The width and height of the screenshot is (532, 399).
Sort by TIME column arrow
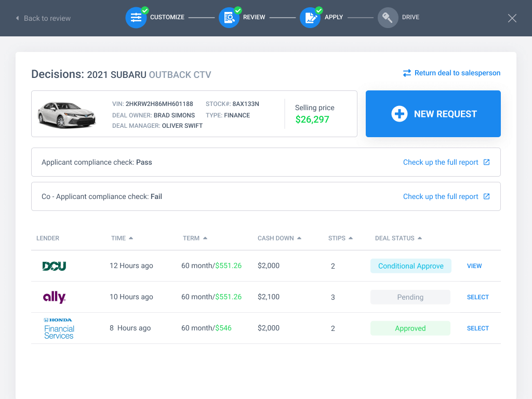click(x=131, y=238)
